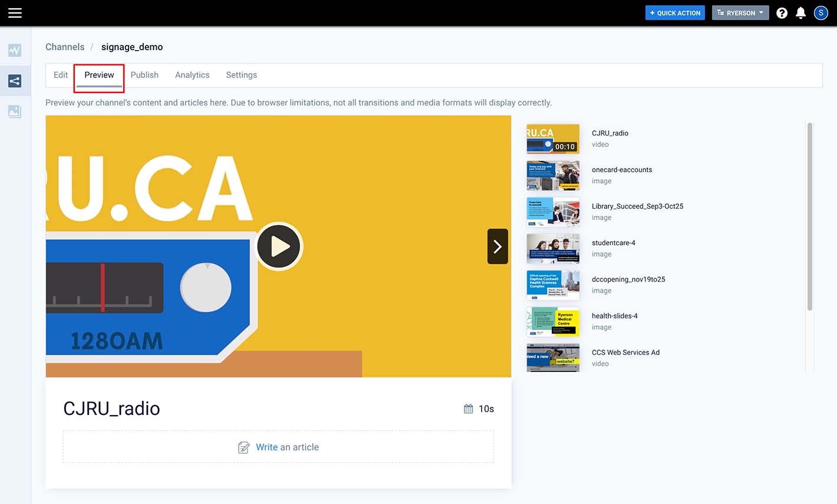
Task: Go to the Channels breadcrumb
Action: 65,47
